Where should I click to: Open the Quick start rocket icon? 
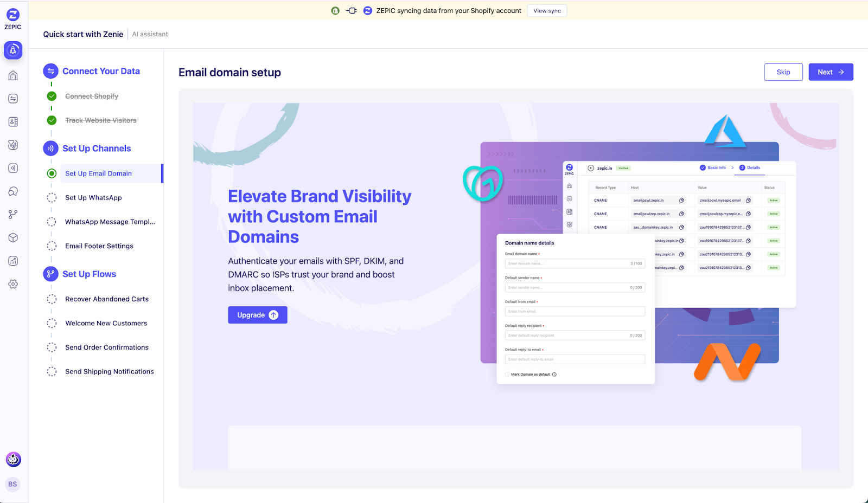tap(13, 50)
